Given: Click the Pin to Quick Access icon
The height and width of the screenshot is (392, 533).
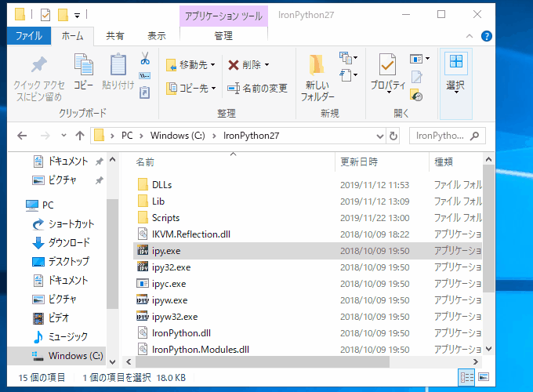Looking at the screenshot, I should pyautogui.click(x=38, y=64).
